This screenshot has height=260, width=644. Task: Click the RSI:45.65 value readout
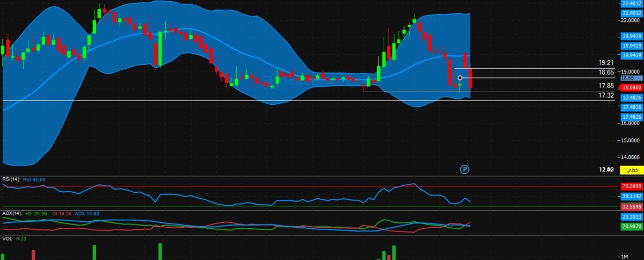[x=34, y=179]
